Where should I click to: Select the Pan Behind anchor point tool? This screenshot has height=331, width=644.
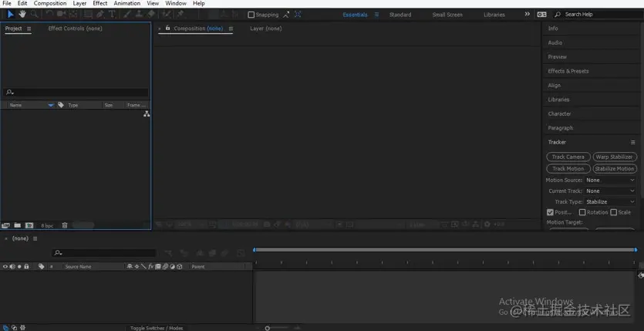[73, 15]
